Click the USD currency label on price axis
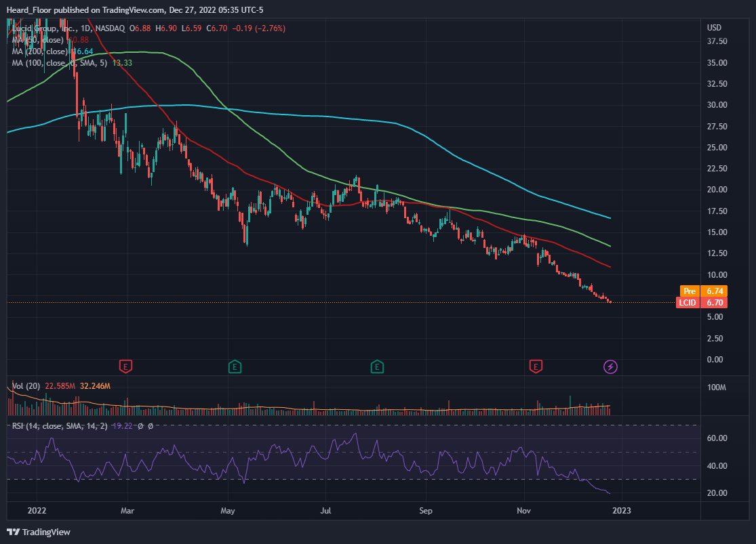This screenshot has height=544, width=756. coord(714,28)
